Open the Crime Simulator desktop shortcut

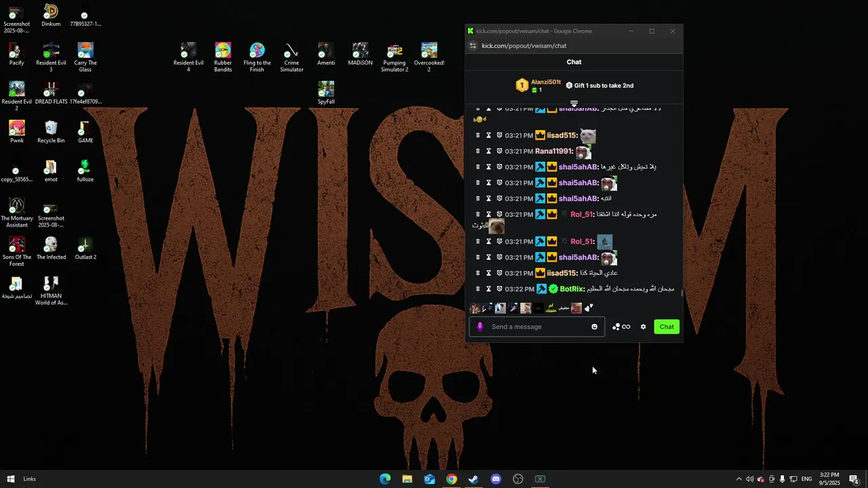coord(292,58)
